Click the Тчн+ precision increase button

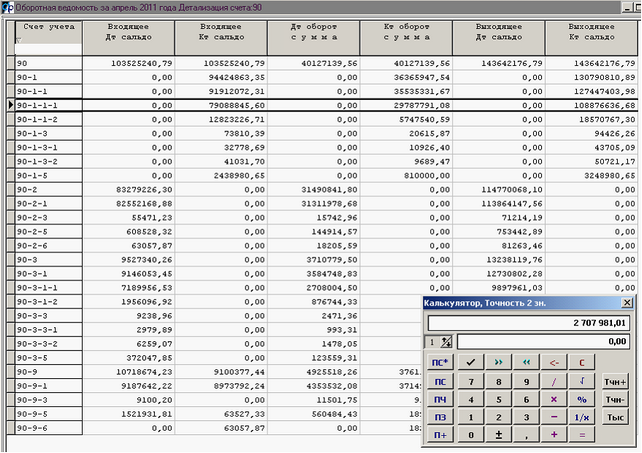pos(615,380)
